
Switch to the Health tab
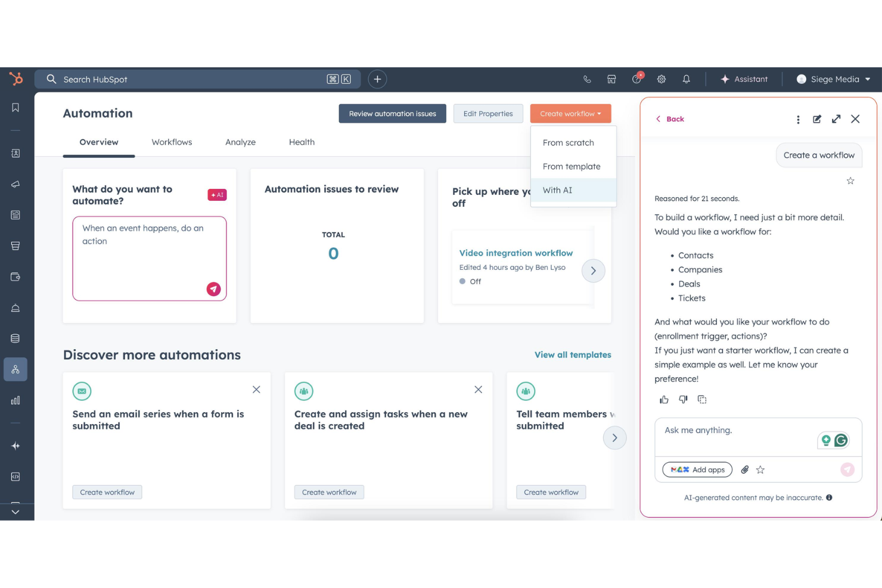[302, 142]
